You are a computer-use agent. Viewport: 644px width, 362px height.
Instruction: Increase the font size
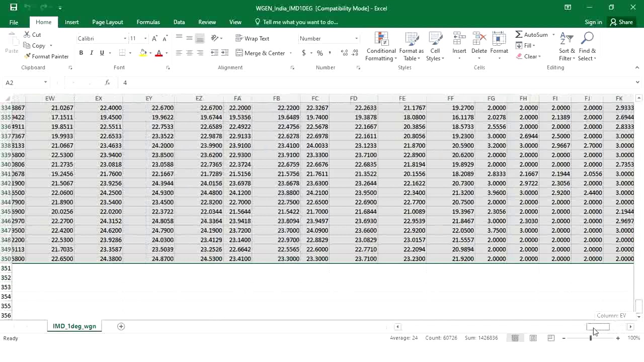(155, 39)
